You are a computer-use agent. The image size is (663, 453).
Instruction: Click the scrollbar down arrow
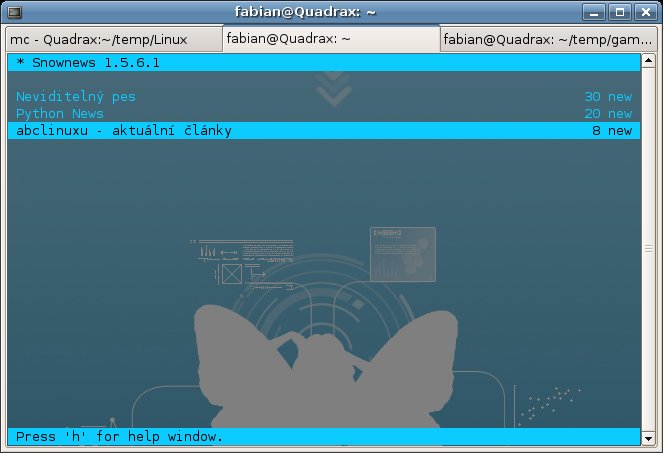click(648, 439)
